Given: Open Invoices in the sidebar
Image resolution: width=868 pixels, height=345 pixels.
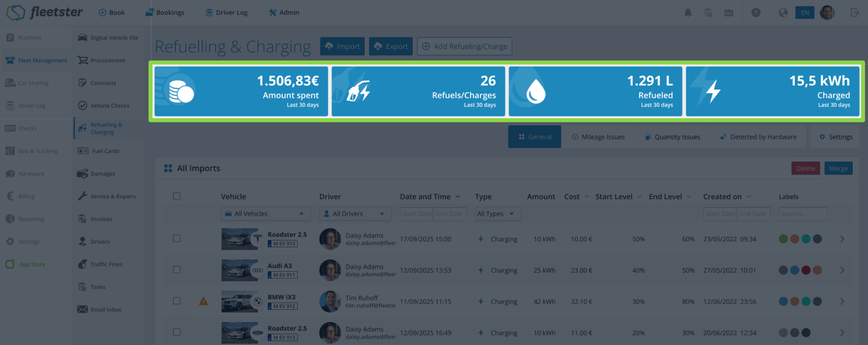Looking at the screenshot, I should (95, 219).
